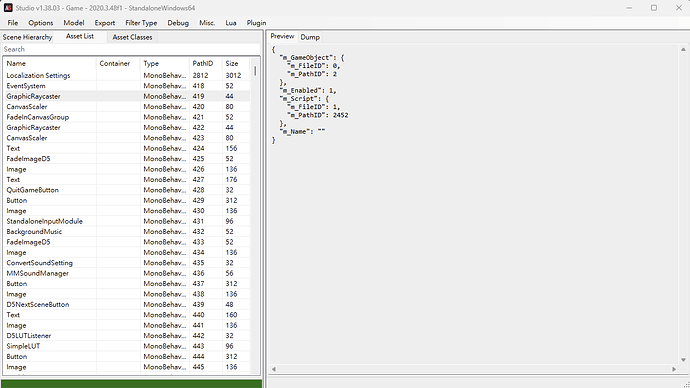This screenshot has height=388, width=690.
Task: Switch to the Asset Classes tab
Action: point(132,37)
